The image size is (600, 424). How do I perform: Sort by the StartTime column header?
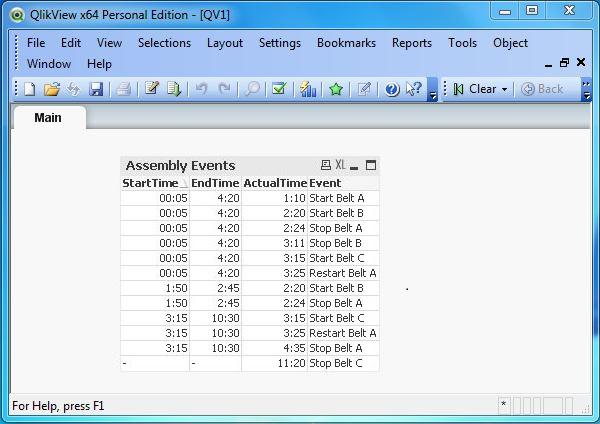tap(155, 183)
